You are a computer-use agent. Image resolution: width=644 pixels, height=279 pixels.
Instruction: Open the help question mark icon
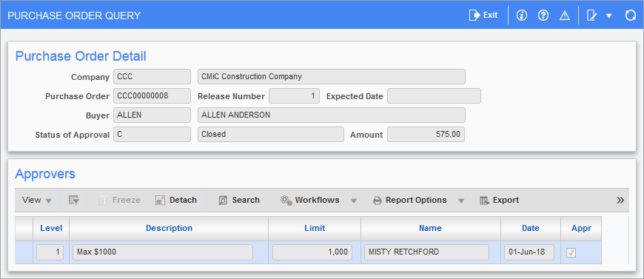pos(543,16)
